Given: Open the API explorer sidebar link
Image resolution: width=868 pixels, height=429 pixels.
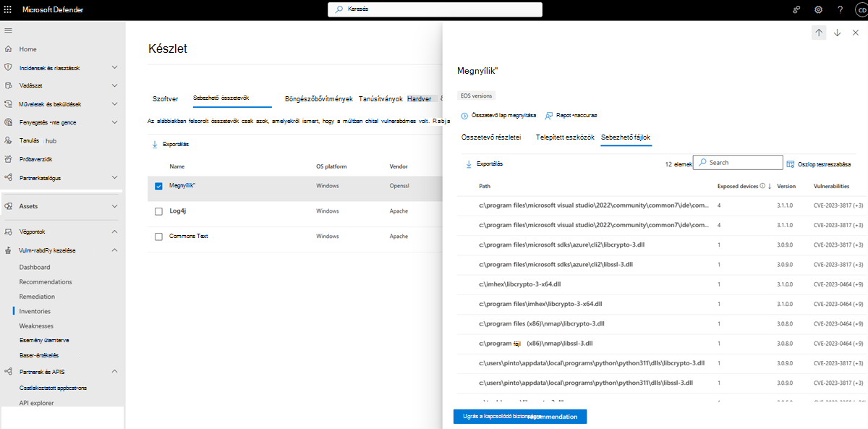Looking at the screenshot, I should pos(36,403).
